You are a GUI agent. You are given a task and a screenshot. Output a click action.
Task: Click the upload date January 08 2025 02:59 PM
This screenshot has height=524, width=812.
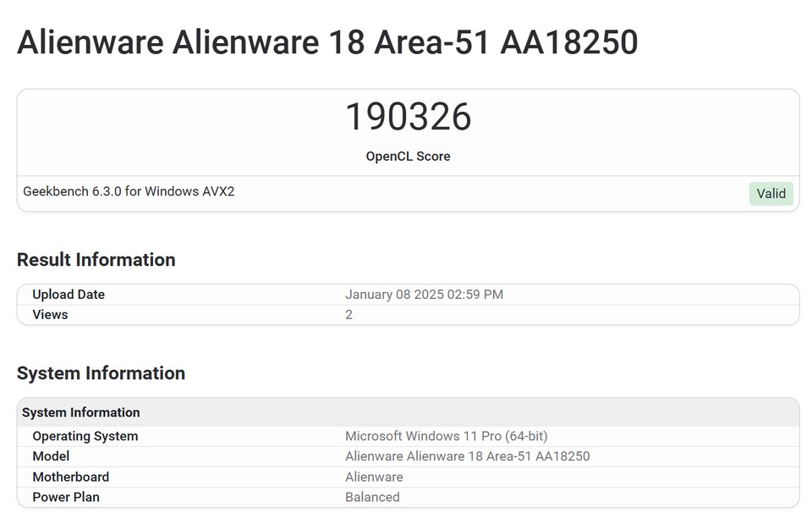click(424, 295)
